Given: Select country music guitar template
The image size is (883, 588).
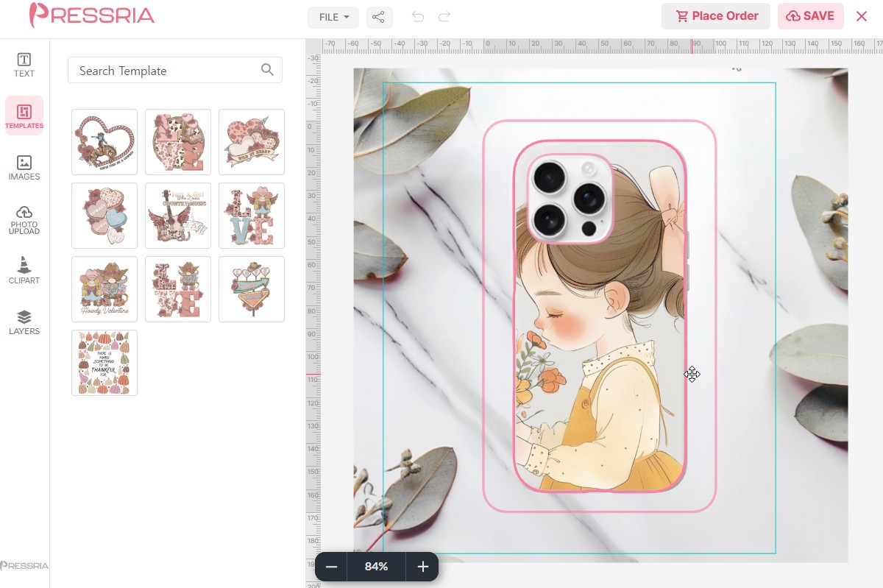Looking at the screenshot, I should coord(178,216).
